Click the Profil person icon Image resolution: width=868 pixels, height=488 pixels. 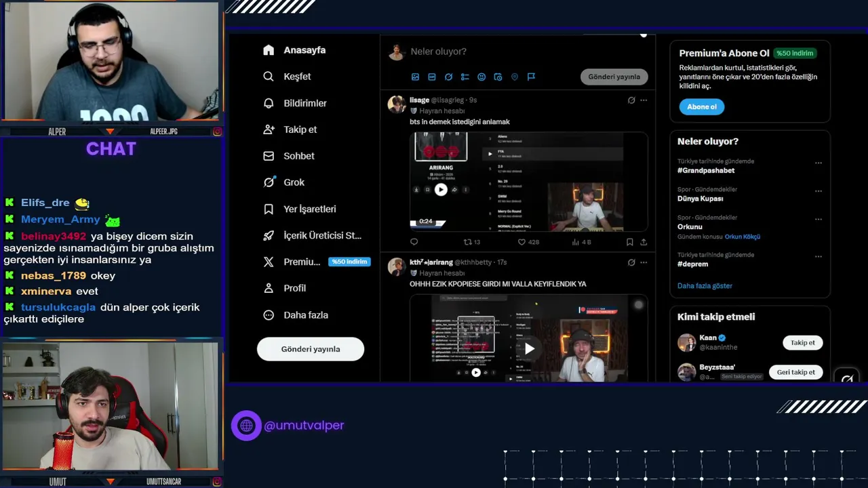269,288
